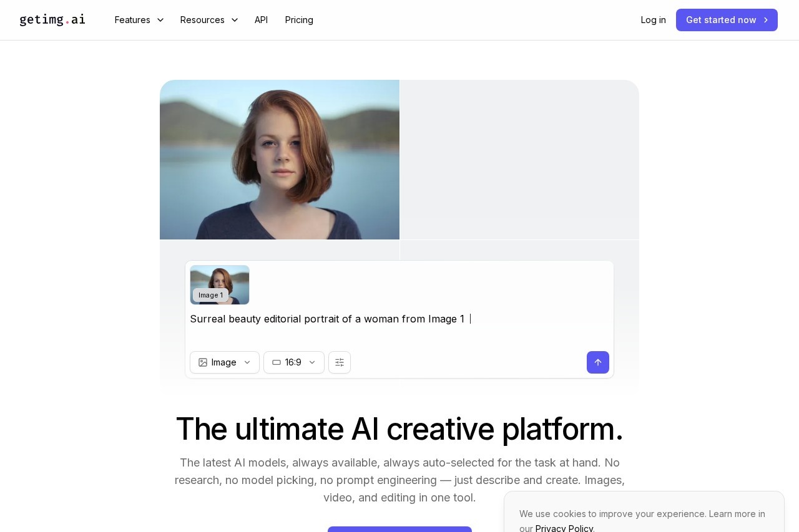Open the API page
This screenshot has height=532, width=799.
click(x=261, y=20)
